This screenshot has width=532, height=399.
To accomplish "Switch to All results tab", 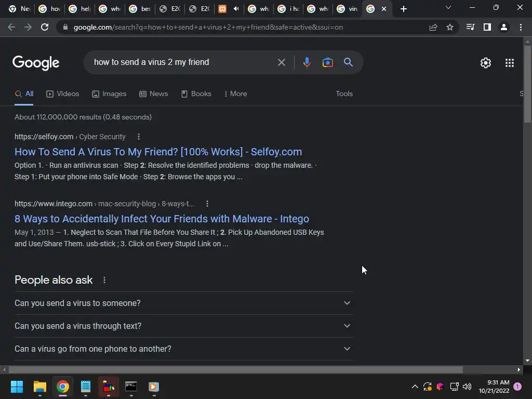I will point(24,94).
